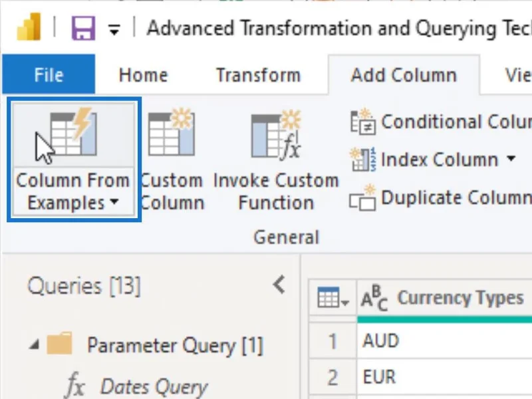Add an Index Column
532x399 pixels.
tap(424, 160)
